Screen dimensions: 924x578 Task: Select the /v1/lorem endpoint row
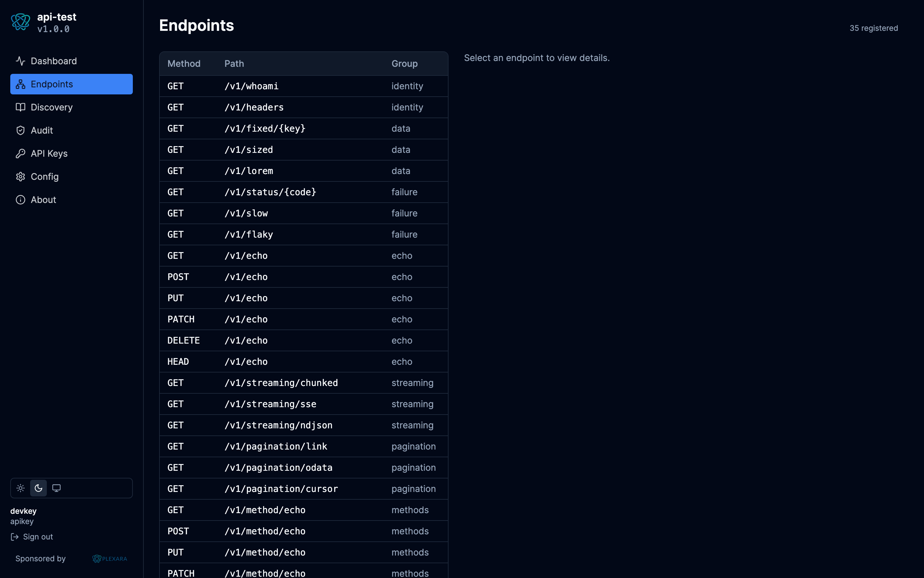click(304, 171)
